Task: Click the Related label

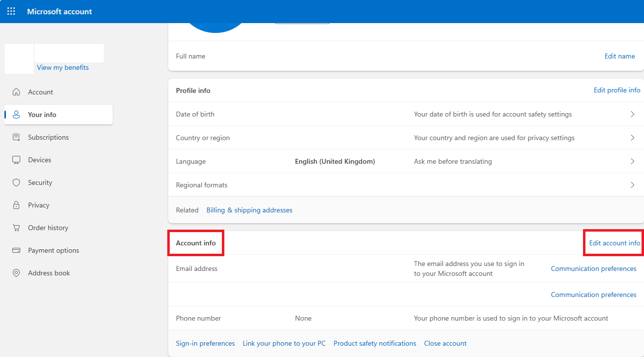Action: [x=187, y=210]
